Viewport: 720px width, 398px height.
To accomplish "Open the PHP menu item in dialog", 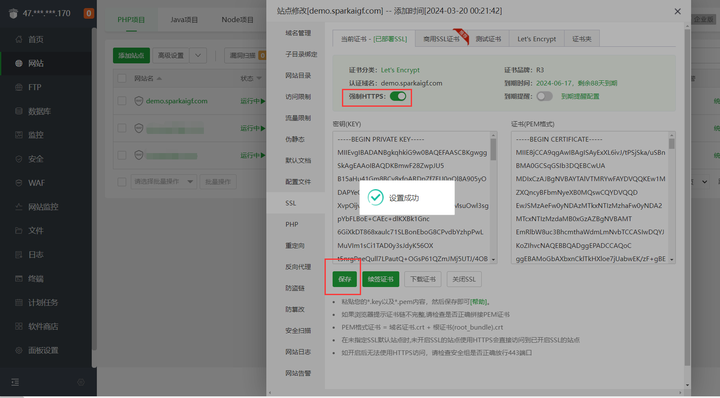I will 292,224.
